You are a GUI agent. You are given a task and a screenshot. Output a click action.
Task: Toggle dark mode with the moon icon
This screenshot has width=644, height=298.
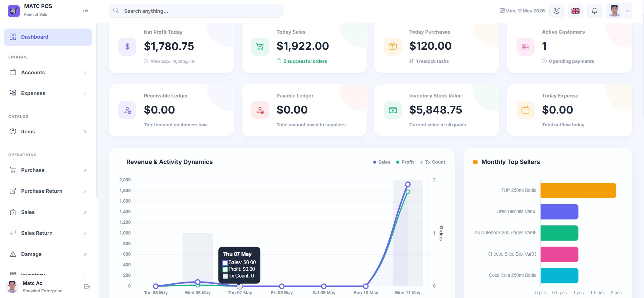[x=556, y=11]
